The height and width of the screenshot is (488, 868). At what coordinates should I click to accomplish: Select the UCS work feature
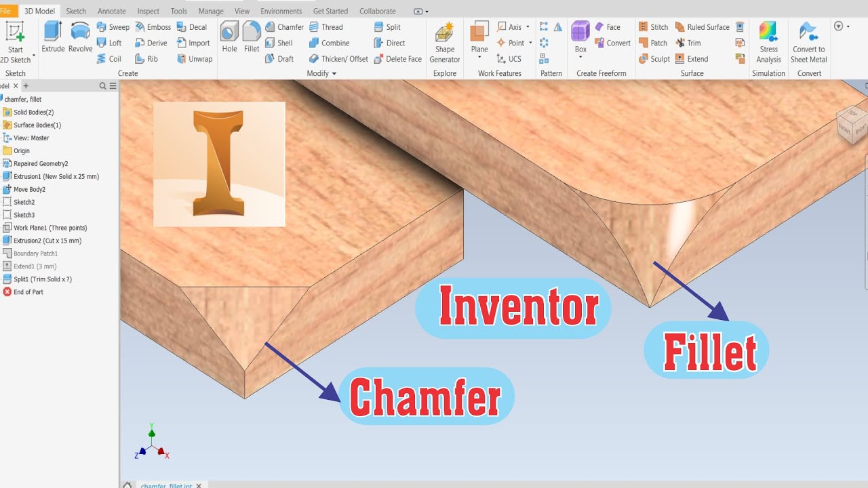click(509, 59)
